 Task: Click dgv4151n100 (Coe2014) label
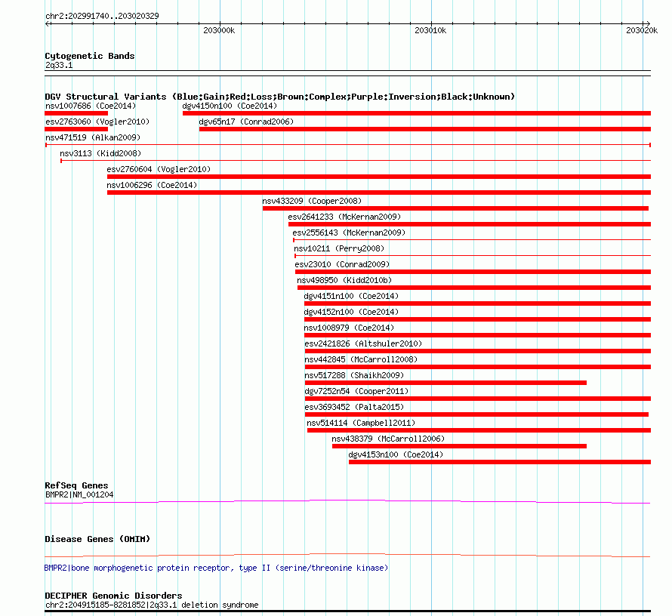[351, 296]
